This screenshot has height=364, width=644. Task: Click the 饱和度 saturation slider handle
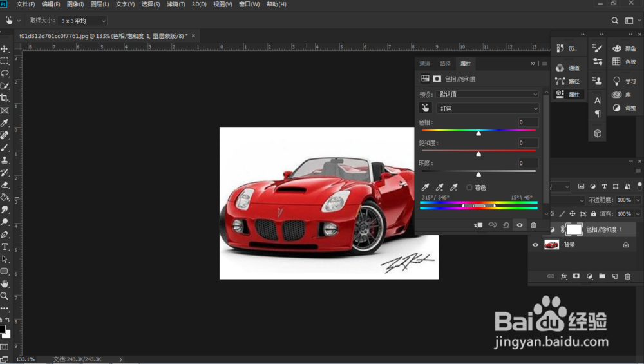478,154
